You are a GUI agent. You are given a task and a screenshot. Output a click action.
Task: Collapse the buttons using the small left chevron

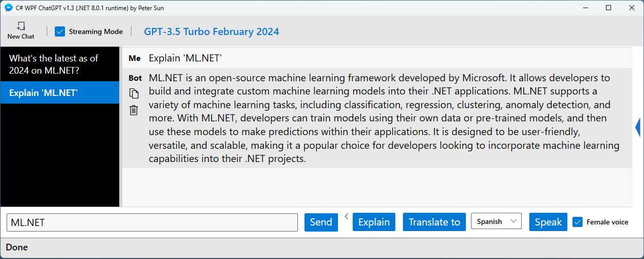[x=346, y=216]
